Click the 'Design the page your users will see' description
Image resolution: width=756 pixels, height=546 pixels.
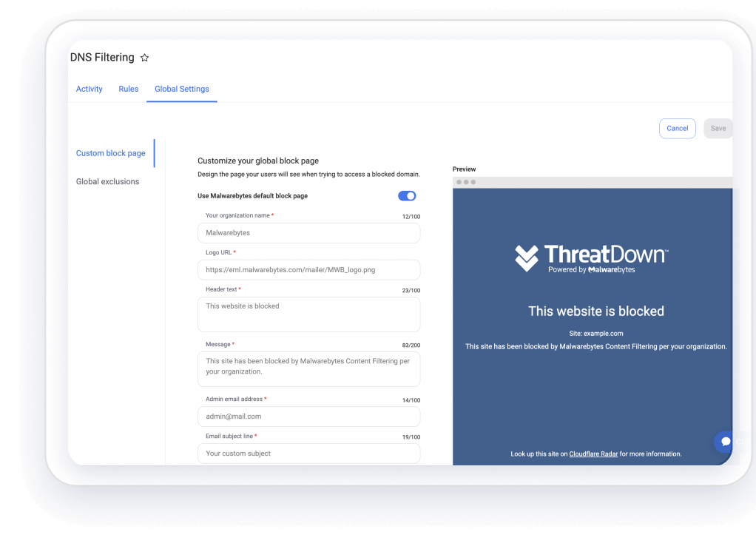click(x=308, y=174)
